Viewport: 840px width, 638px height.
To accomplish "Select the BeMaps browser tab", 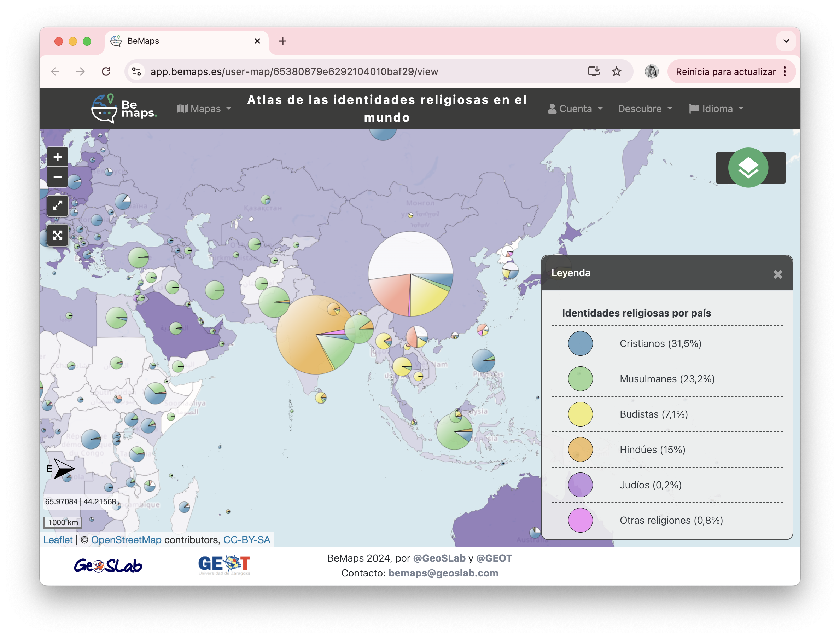I will pos(186,41).
